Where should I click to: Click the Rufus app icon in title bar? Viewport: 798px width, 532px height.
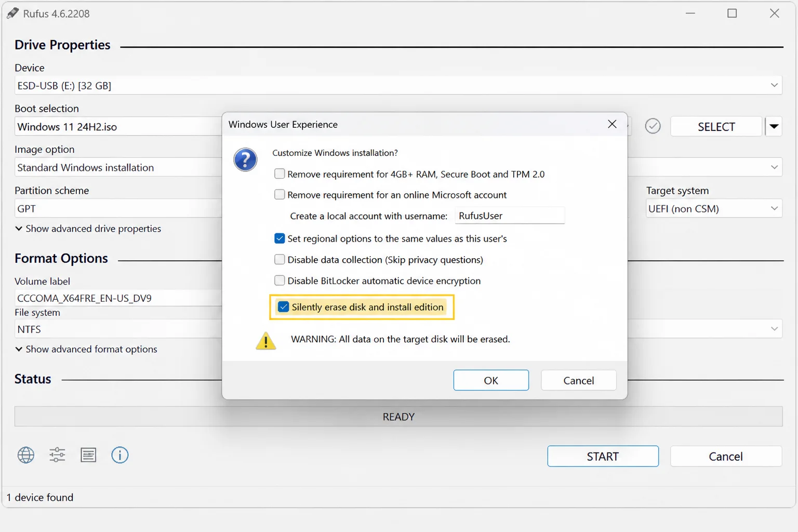pyautogui.click(x=12, y=14)
